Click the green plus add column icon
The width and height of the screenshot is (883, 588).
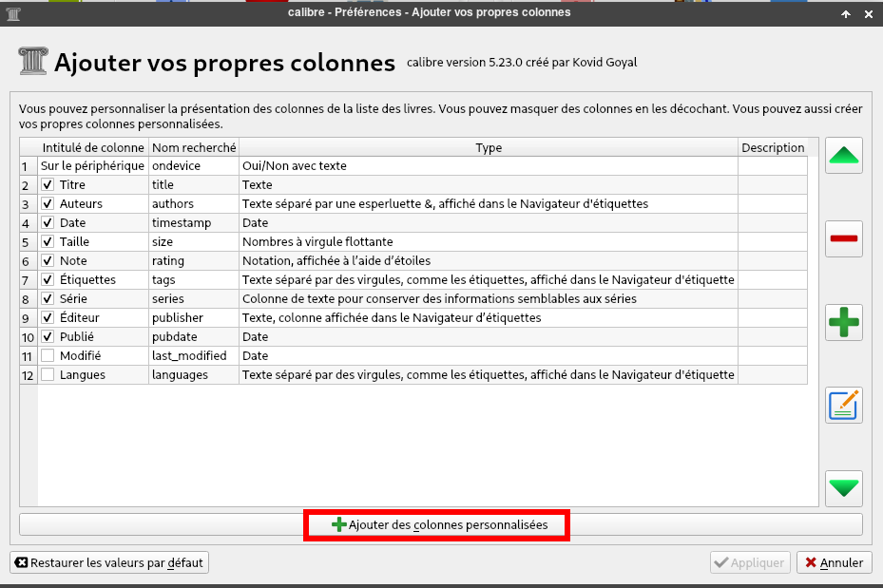point(844,322)
